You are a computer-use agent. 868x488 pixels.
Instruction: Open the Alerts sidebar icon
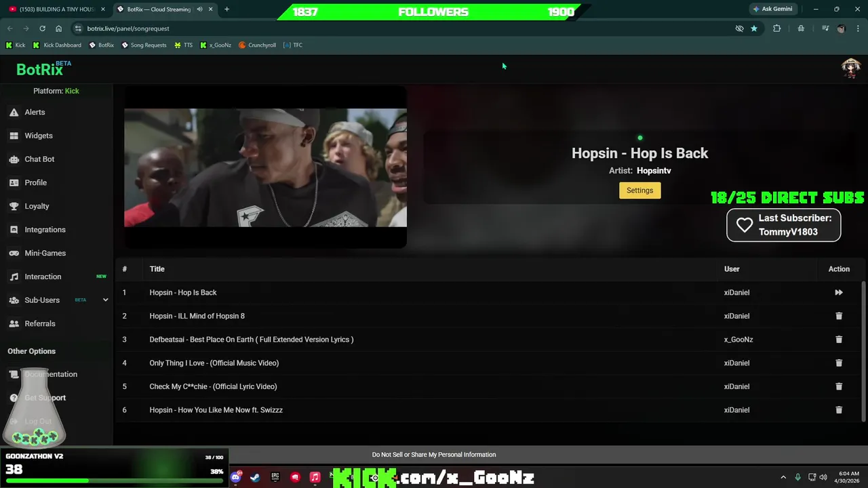[x=14, y=112]
